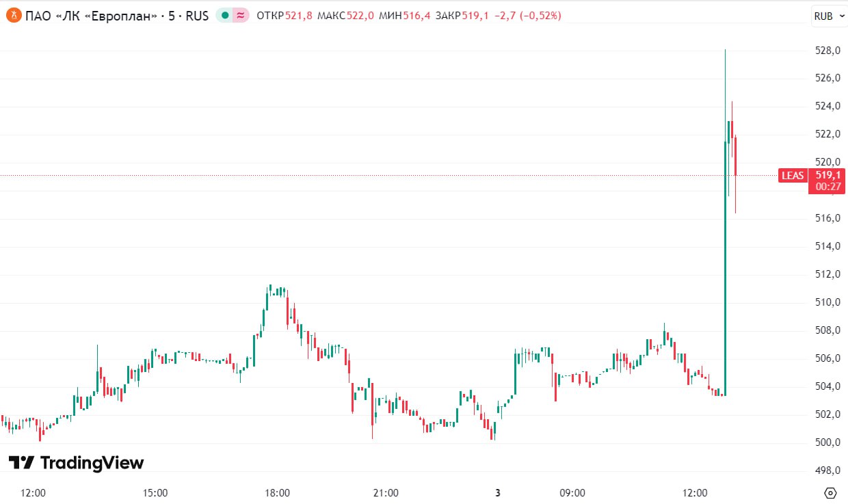
Task: Click the 12:00 label at left of time axis
Action: pyautogui.click(x=33, y=493)
